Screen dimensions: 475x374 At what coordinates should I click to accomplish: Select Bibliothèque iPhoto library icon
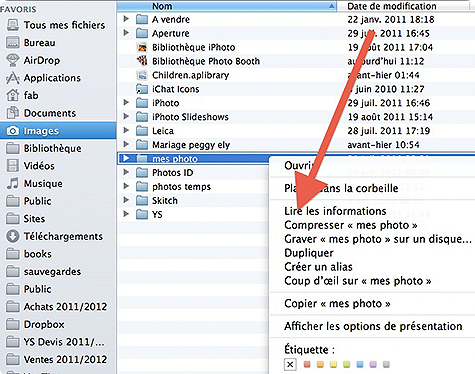pos(142,47)
